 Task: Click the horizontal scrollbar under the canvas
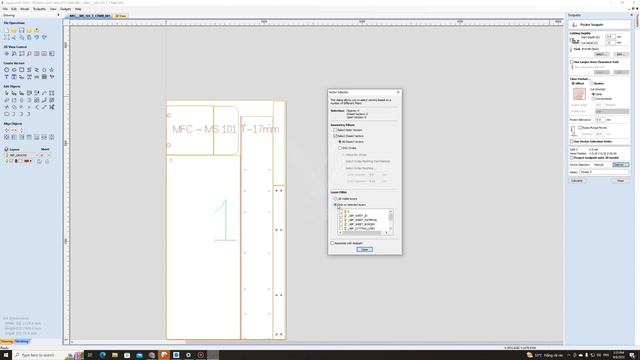coord(316,342)
